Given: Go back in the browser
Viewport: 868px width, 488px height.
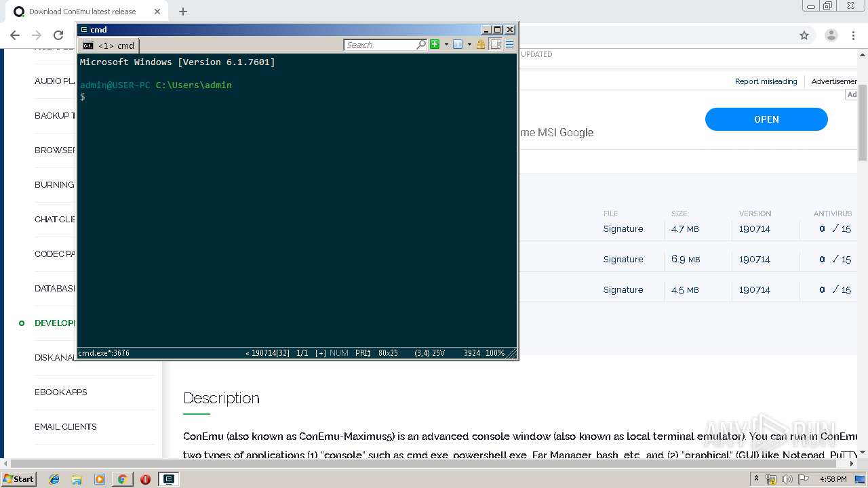Looking at the screenshot, I should [15, 35].
